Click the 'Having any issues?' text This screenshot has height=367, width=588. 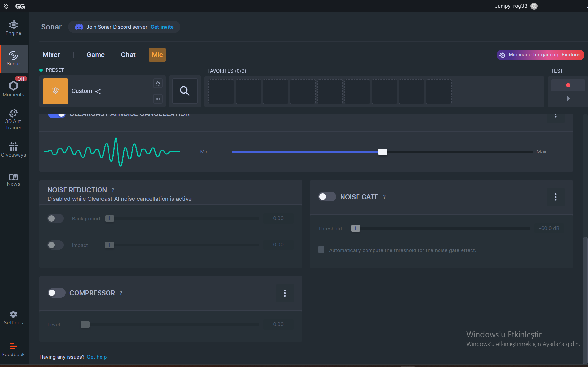(x=62, y=357)
